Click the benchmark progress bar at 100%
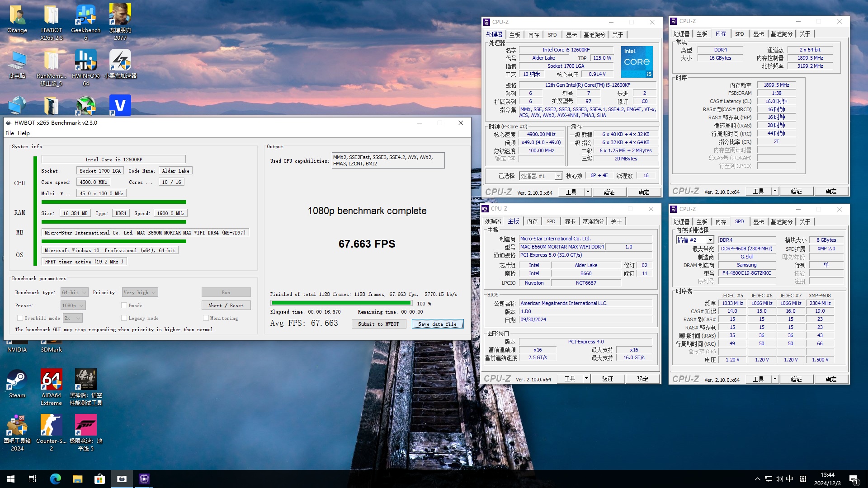 [x=341, y=303]
